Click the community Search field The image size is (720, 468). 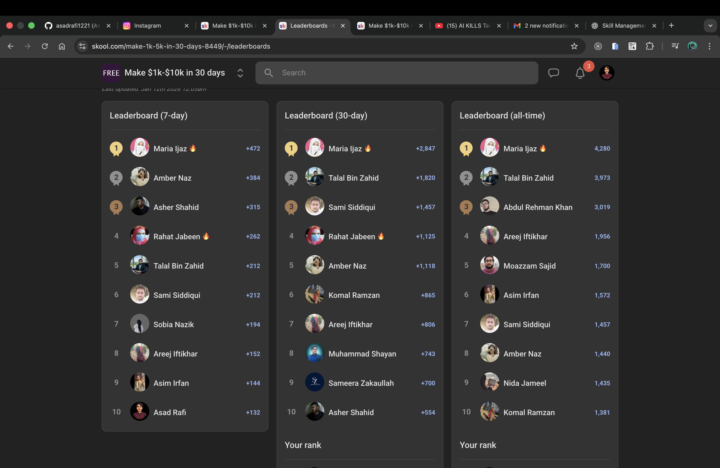pyautogui.click(x=397, y=73)
